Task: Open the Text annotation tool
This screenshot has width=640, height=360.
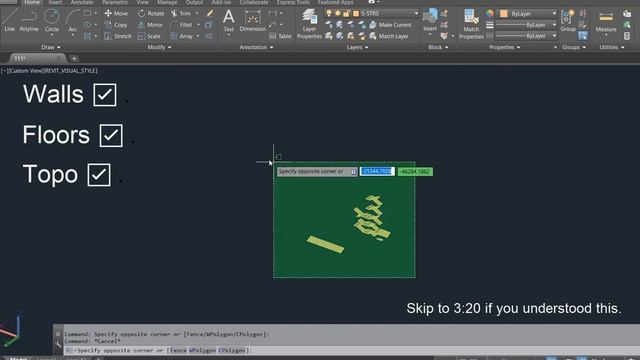Action: click(x=229, y=20)
